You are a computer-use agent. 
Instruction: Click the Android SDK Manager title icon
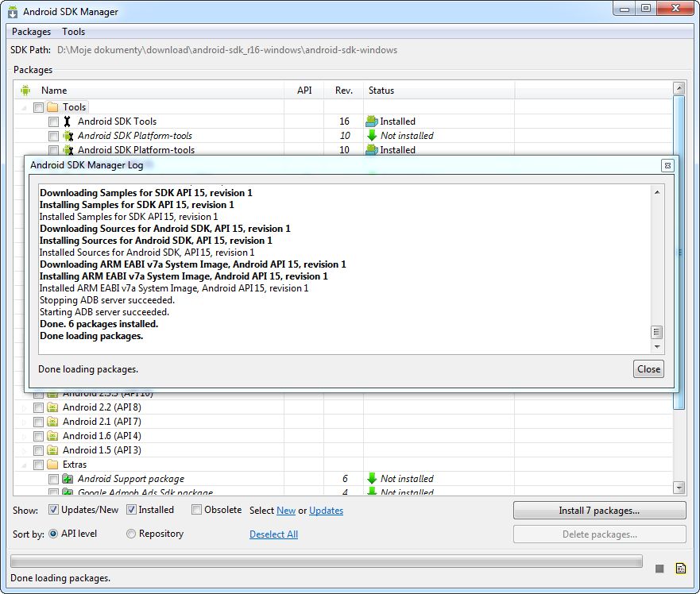13,12
